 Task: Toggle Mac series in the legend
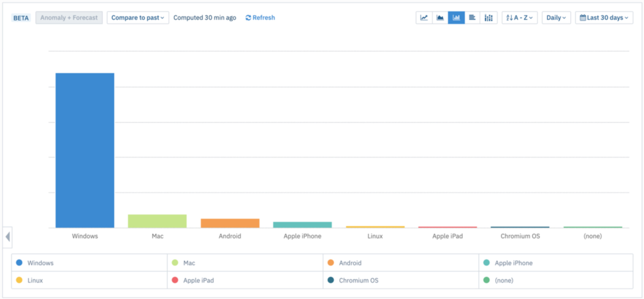(189, 263)
